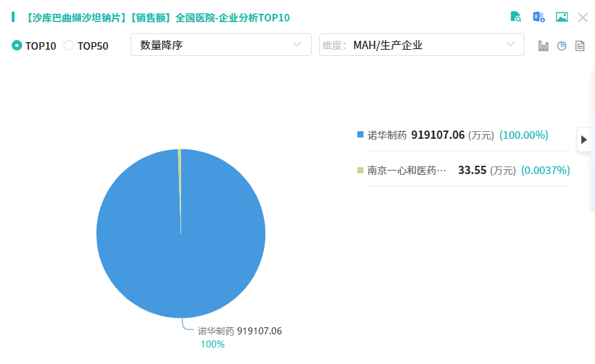The image size is (595, 364).
Task: Switch to bar chart view
Action: tap(543, 46)
